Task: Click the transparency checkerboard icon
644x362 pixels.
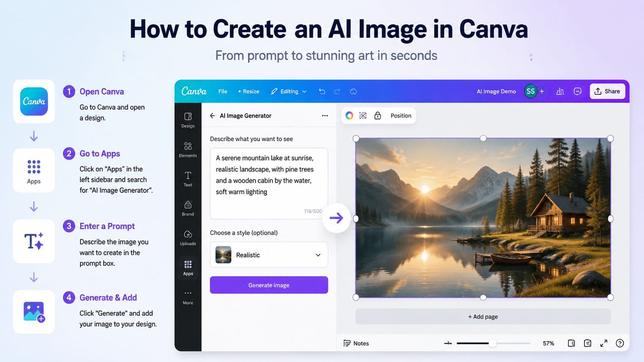Action: (x=363, y=115)
